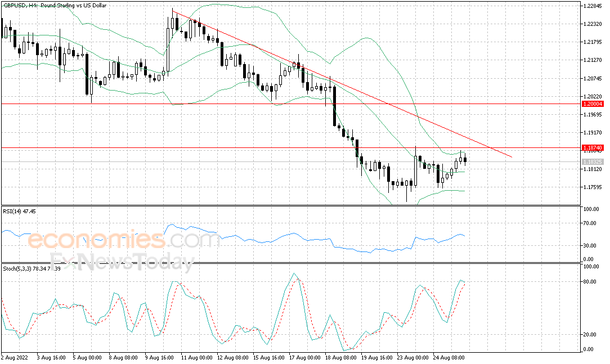Click the 3 Aug 16:00 date label

click(x=51, y=357)
